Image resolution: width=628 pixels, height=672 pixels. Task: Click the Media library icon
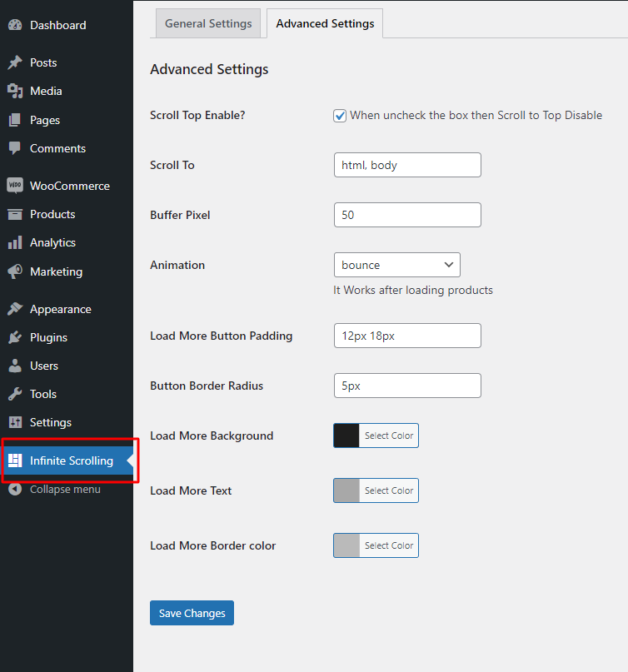point(15,91)
